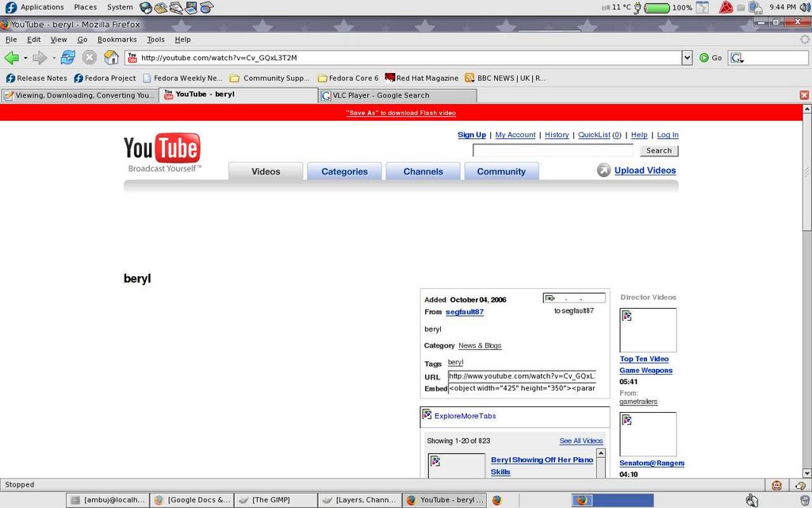Open the BBC NEWS live bookmark
The width and height of the screenshot is (812, 508).
pos(505,79)
